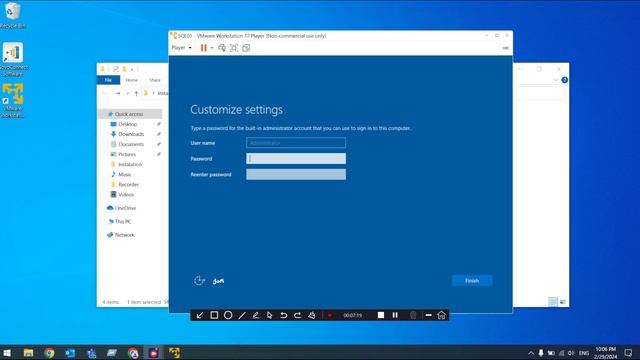Open the VMware Workstation desktop shortcut
Viewport: 640px width, 360px height.
coord(13,100)
